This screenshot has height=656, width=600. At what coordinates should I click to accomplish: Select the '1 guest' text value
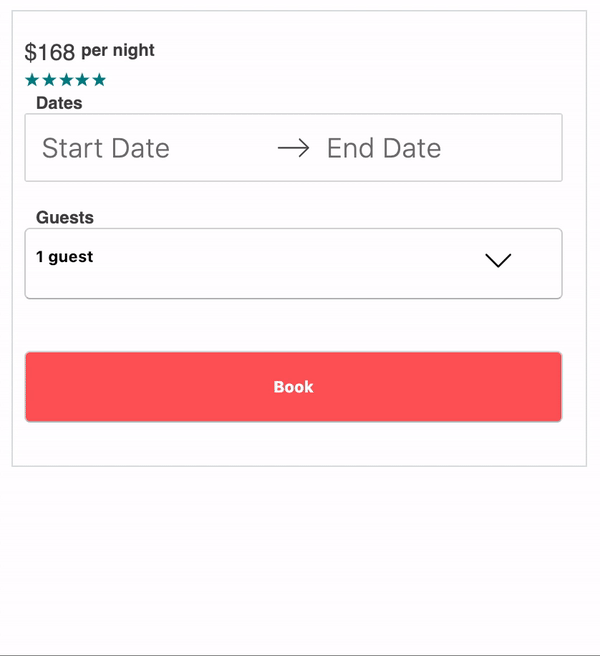65,257
